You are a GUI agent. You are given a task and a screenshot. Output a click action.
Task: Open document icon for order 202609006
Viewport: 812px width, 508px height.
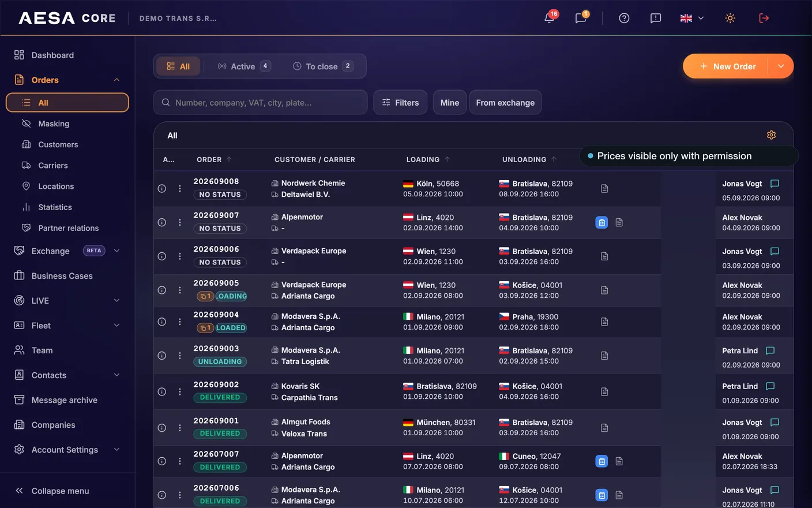tap(604, 256)
